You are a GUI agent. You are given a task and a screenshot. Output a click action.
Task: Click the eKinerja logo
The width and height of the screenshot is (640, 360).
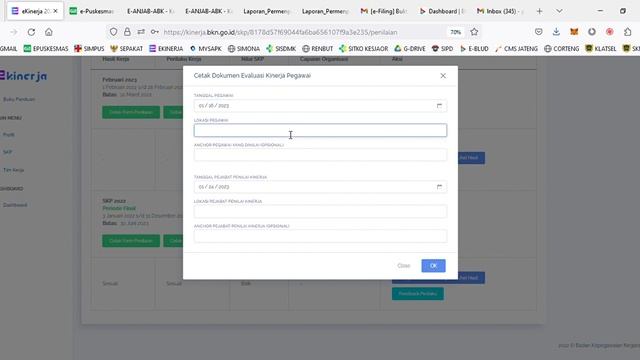[23, 76]
